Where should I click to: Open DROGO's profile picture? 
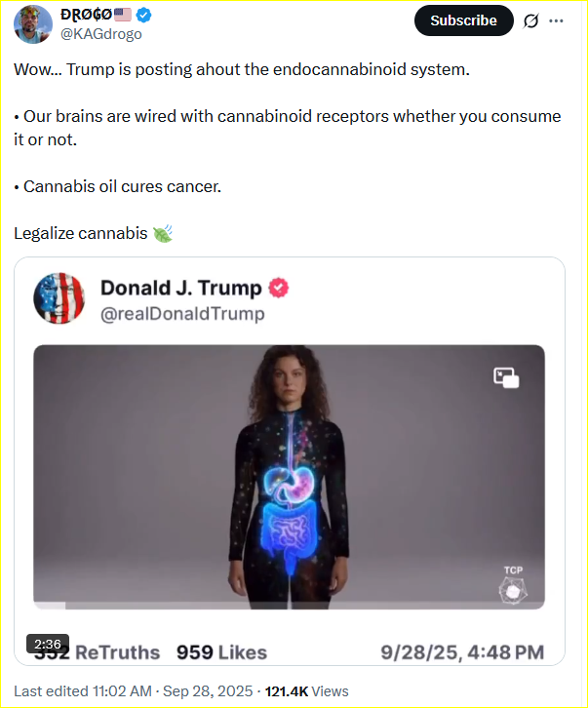coord(33,23)
